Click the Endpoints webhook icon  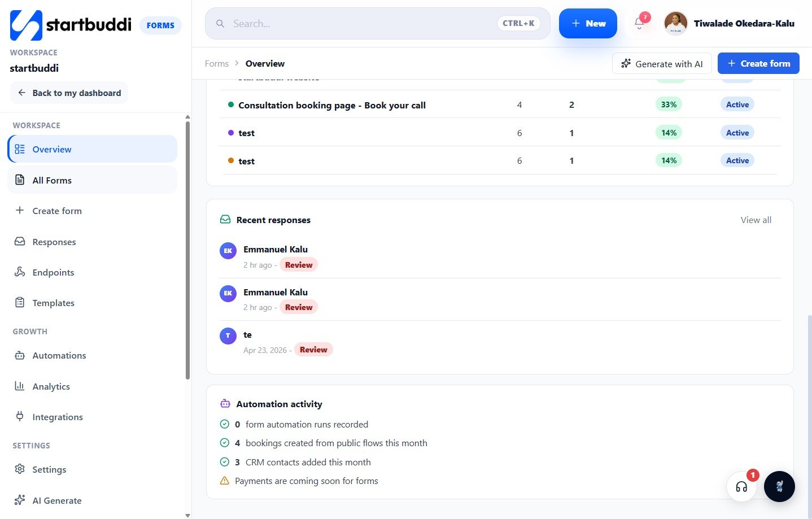(x=20, y=272)
